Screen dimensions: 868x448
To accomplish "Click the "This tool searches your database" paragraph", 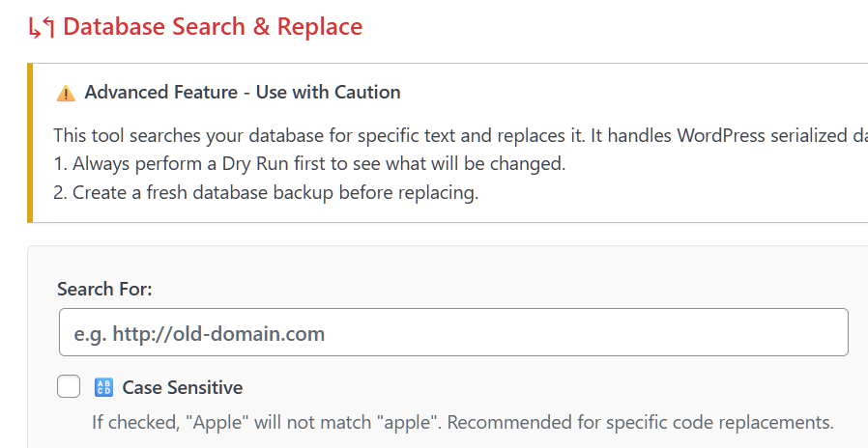I will tap(387, 135).
